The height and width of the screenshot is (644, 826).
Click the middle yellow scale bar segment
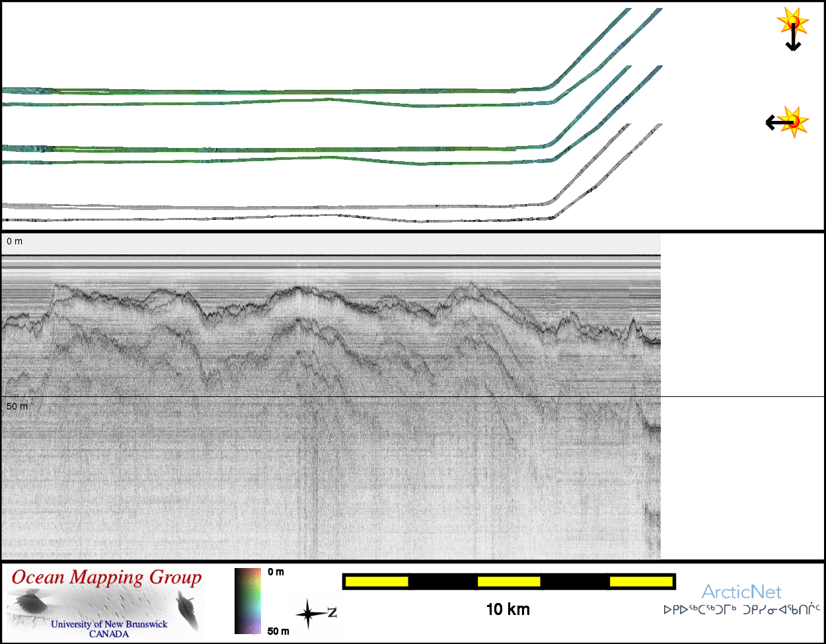click(x=509, y=581)
